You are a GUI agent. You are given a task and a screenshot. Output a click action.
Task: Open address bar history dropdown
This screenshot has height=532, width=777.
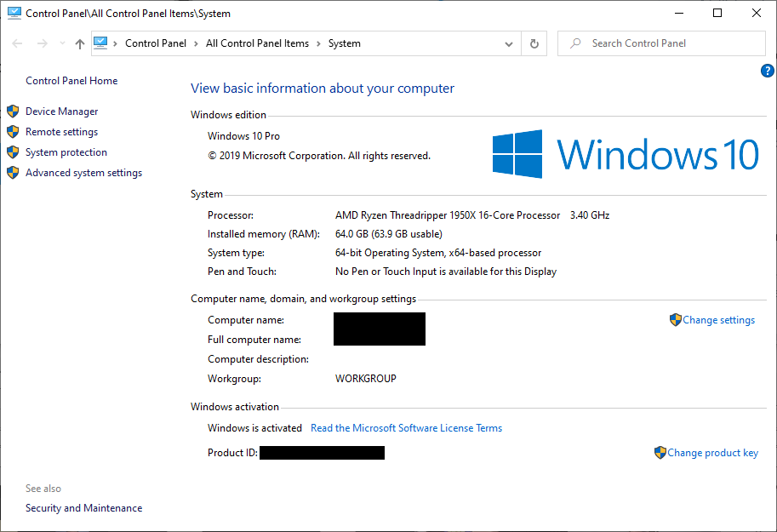point(508,43)
